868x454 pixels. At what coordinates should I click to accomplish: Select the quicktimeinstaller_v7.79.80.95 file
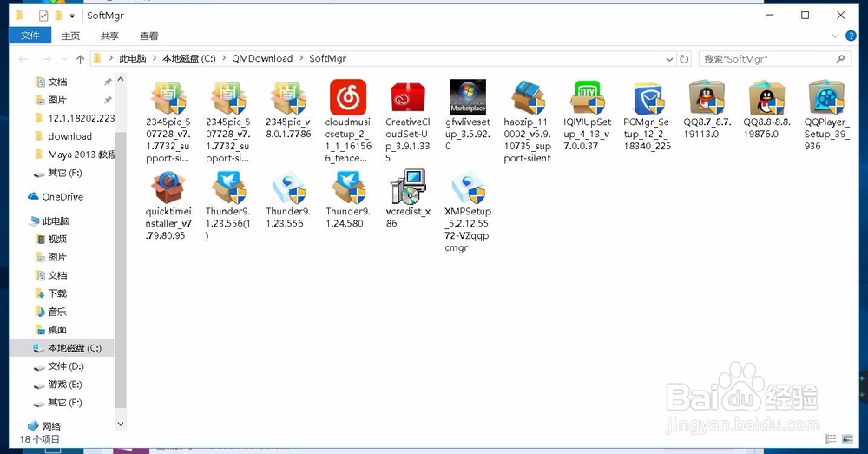click(168, 206)
